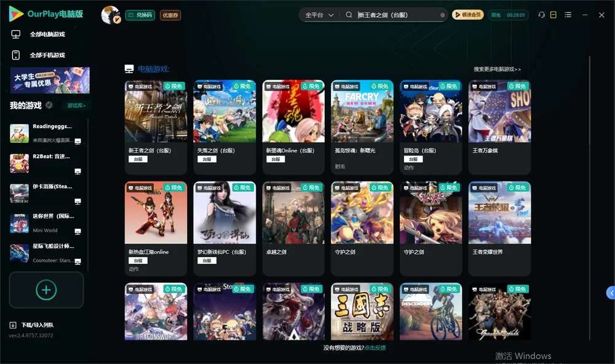This screenshot has height=364, width=615.
Task: Open the 孤岛惊魂：新曙光 game card
Action: pyautogui.click(x=362, y=127)
